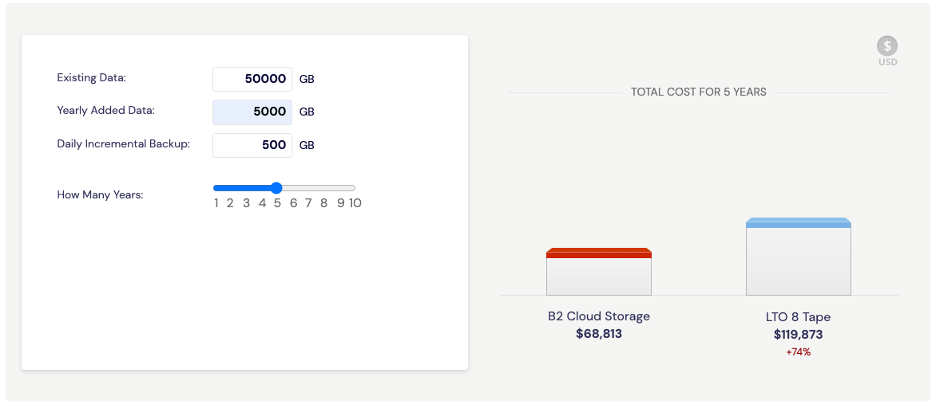Choose 7 on the years slider
Screen dimensions: 936x408
309,203
